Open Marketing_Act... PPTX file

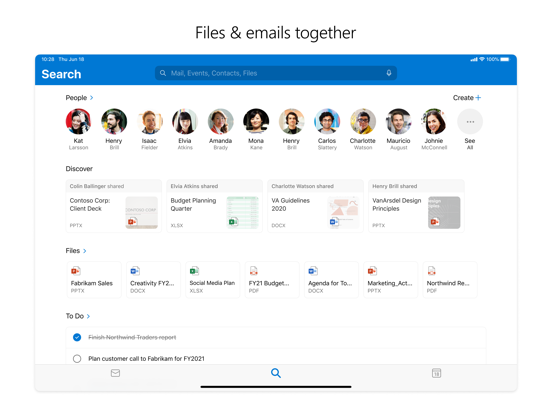point(390,280)
